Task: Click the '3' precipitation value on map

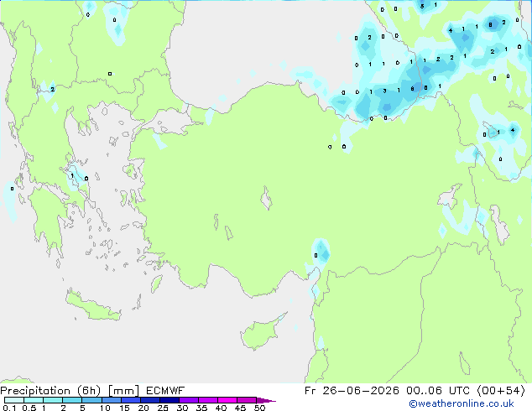Action: coord(384,91)
